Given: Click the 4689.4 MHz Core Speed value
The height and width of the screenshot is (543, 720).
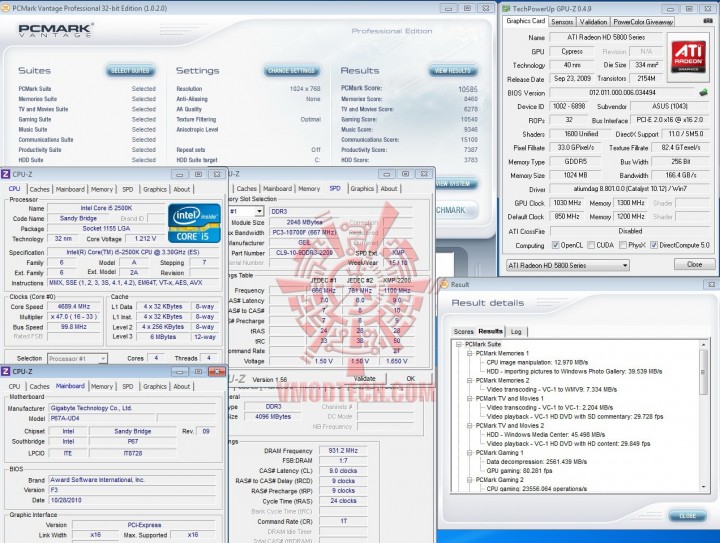Looking at the screenshot, I should (73, 307).
